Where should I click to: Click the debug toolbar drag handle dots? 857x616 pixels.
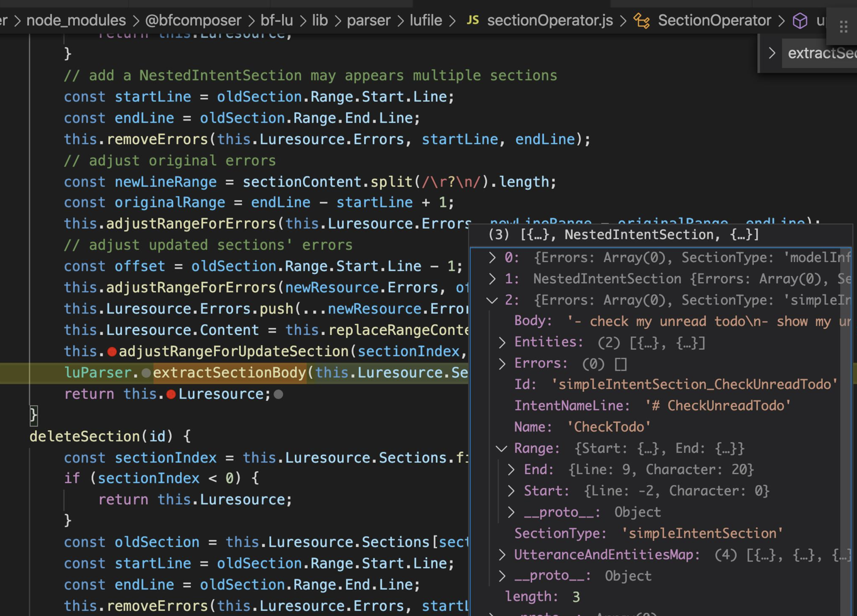[x=843, y=27]
